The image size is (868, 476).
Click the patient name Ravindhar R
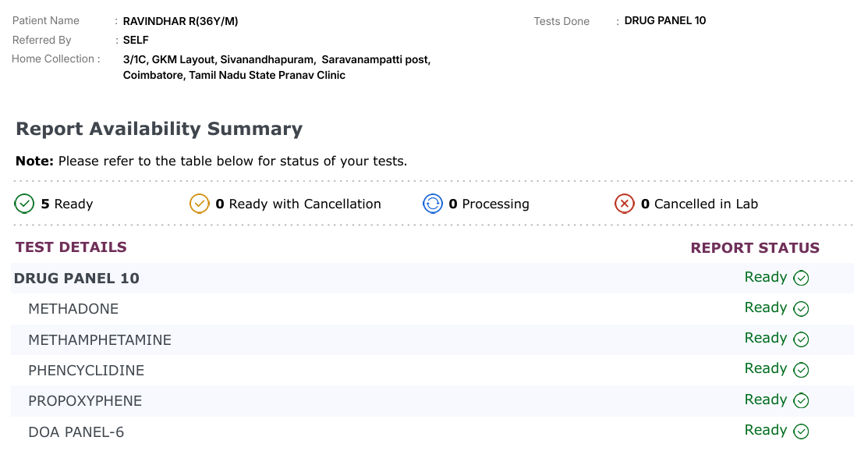point(180,21)
